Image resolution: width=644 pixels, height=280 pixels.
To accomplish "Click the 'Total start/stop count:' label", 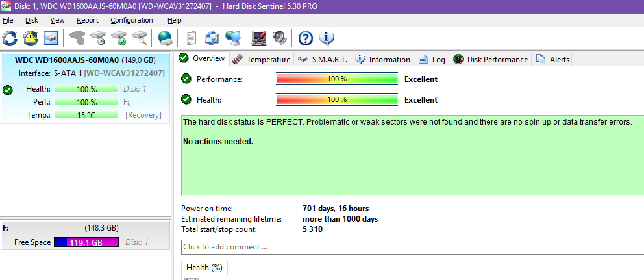I will (x=219, y=229).
